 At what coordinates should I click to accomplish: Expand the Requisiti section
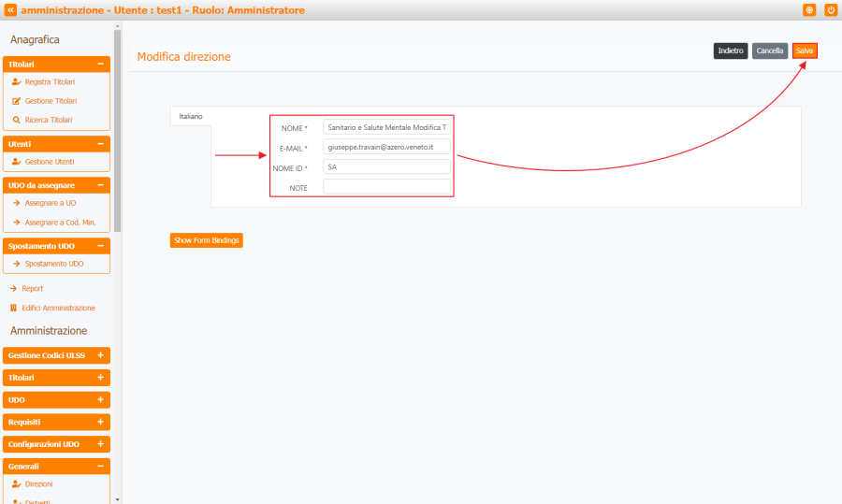tap(100, 422)
